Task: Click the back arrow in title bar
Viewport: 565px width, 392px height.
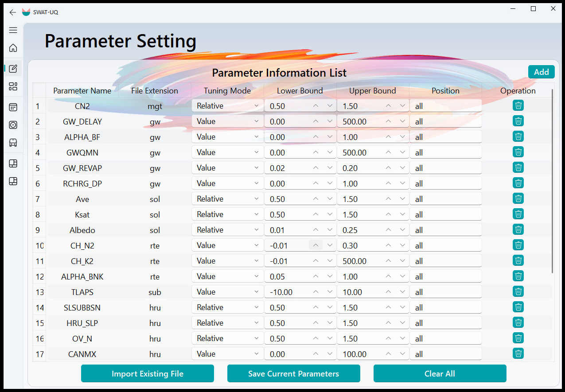Action: coord(12,12)
